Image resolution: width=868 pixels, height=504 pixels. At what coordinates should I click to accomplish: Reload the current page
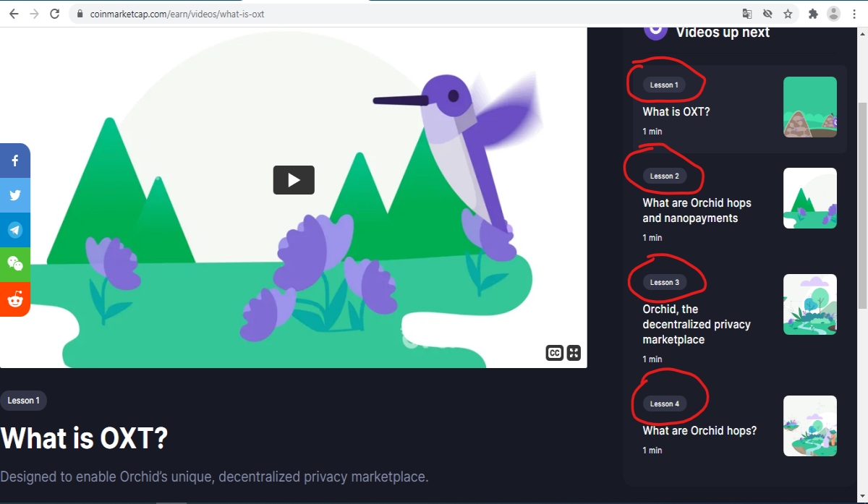pos(54,14)
